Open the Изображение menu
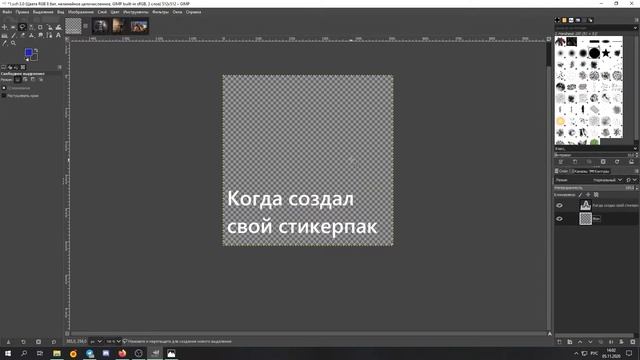640x360 pixels. tap(80, 12)
